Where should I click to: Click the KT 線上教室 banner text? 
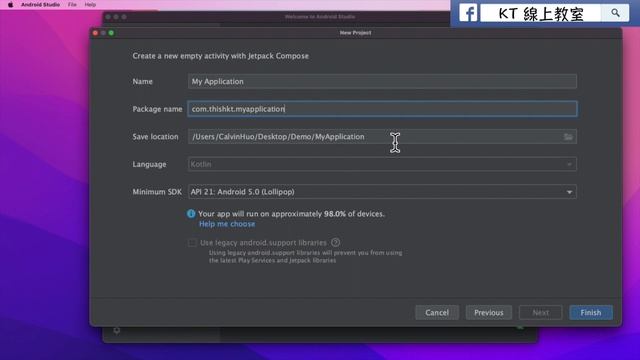pyautogui.click(x=541, y=14)
